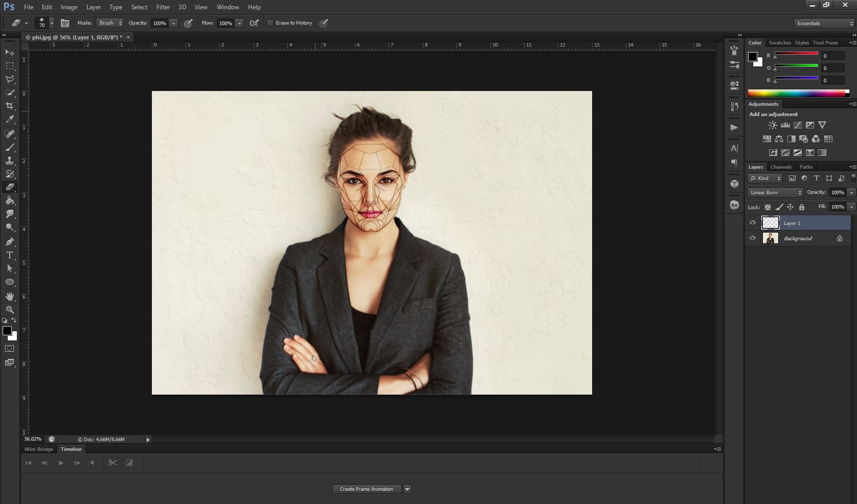857x504 pixels.
Task: Enable the Erase to History checkbox
Action: [x=270, y=22]
